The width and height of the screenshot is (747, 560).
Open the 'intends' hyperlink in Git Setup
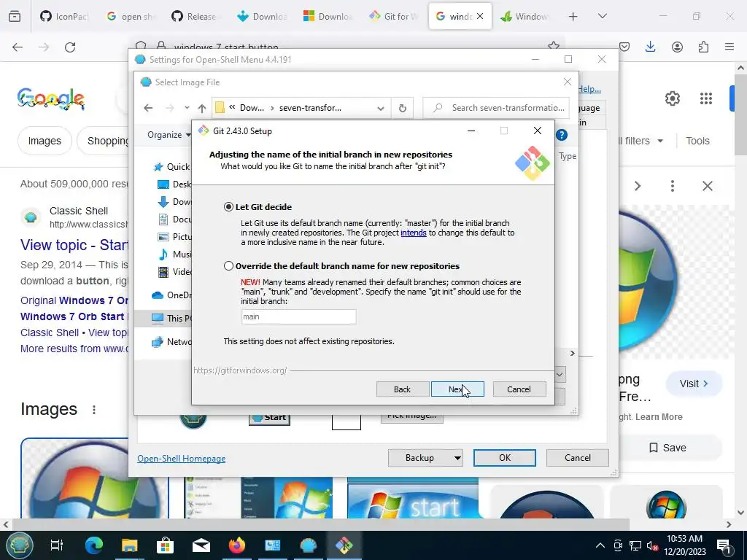point(413,233)
